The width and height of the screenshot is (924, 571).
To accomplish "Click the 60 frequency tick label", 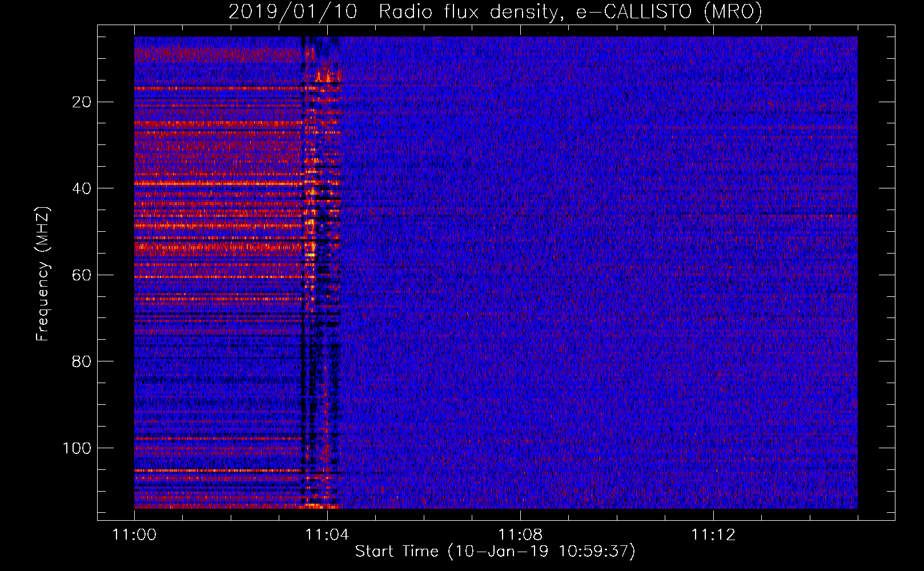I will [82, 275].
